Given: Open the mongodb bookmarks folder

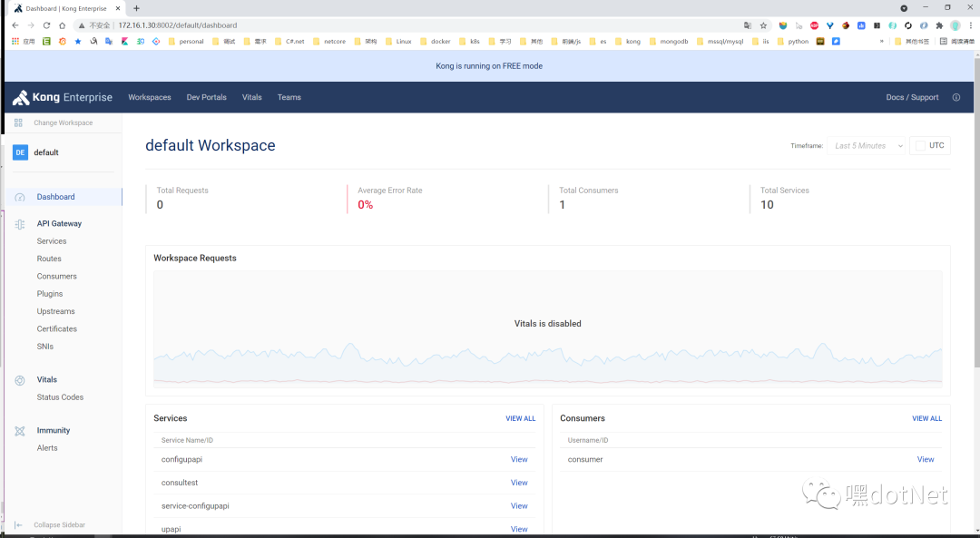Looking at the screenshot, I should (x=669, y=41).
